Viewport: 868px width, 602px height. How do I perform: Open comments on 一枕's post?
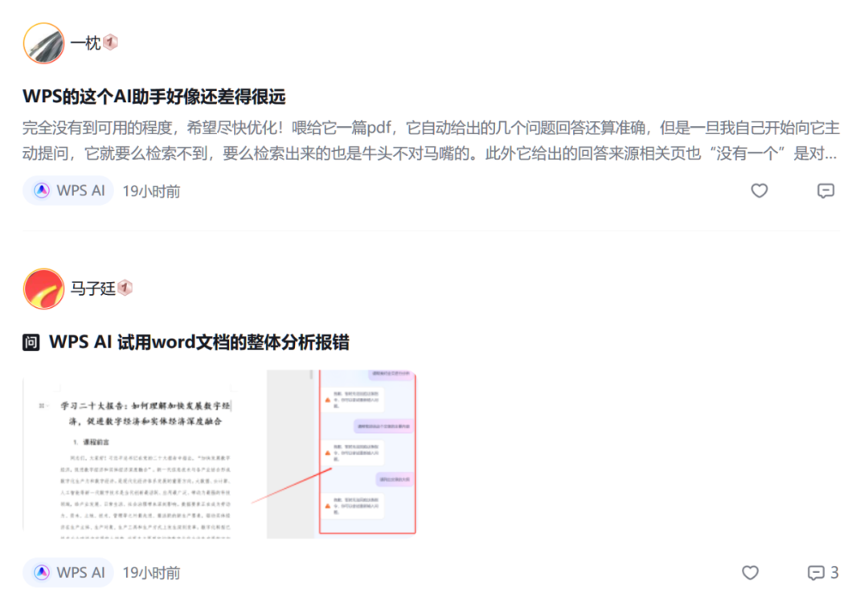(x=825, y=190)
